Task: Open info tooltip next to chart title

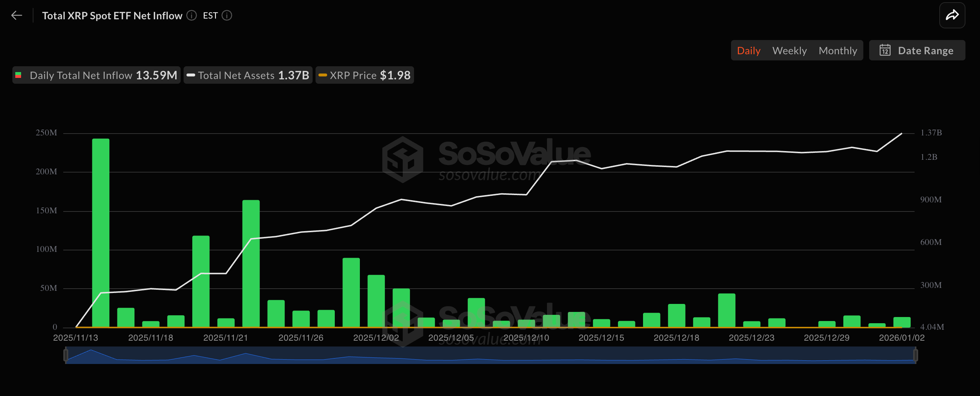Action: (191, 16)
